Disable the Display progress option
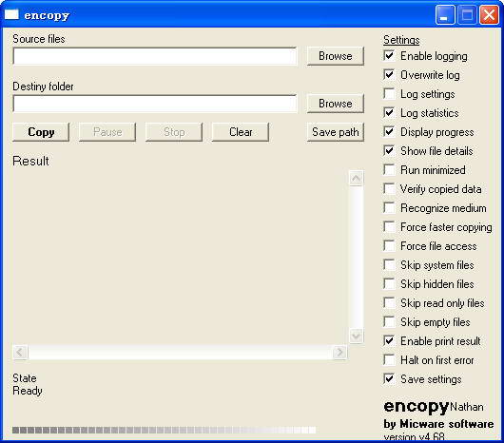This screenshot has height=443, width=504. [389, 132]
